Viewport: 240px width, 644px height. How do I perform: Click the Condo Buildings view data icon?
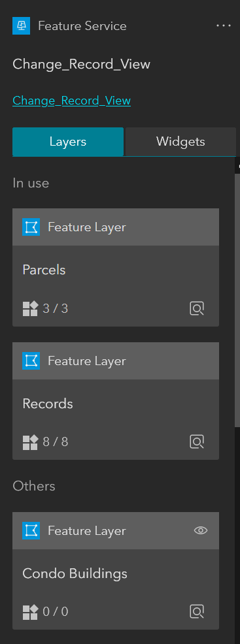[x=197, y=612]
